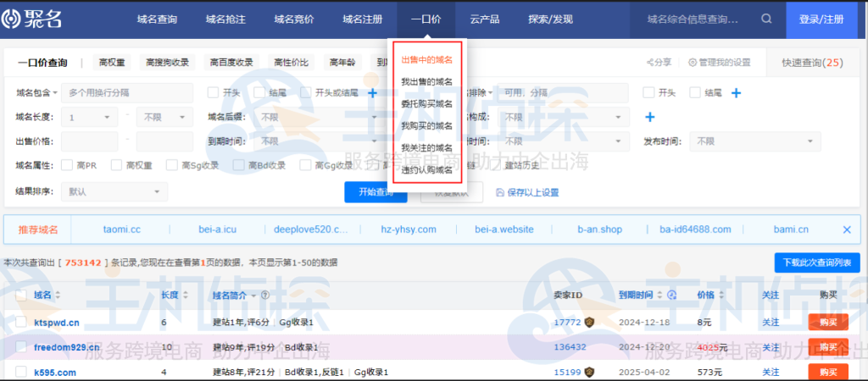Image resolution: width=868 pixels, height=381 pixels.
Task: Enable the 高Sg收录 checkbox
Action: pyautogui.click(x=171, y=165)
